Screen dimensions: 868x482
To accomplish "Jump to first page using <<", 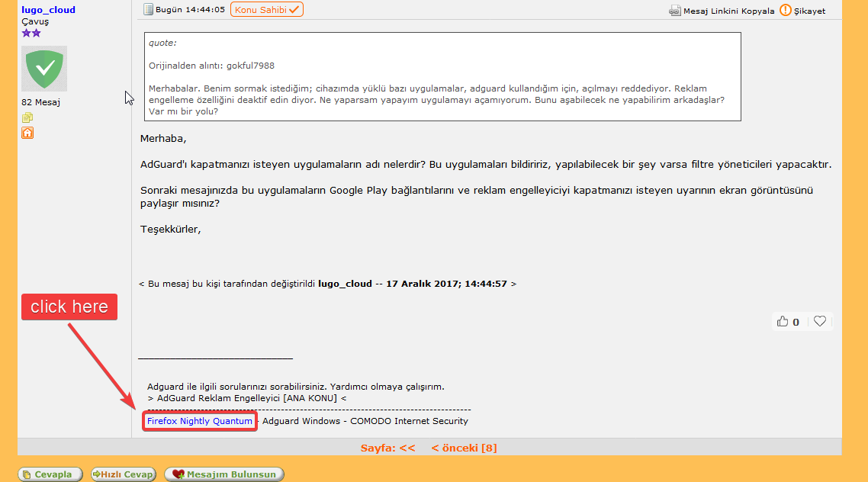I will [x=410, y=448].
